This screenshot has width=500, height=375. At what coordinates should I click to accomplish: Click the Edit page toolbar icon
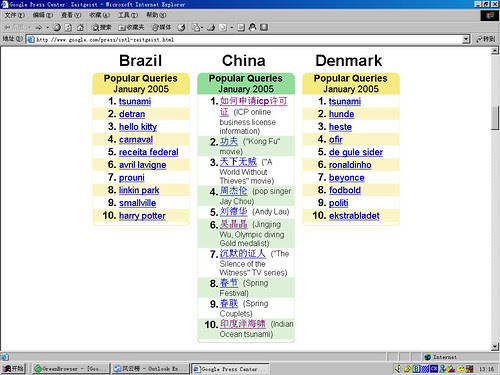click(223, 27)
